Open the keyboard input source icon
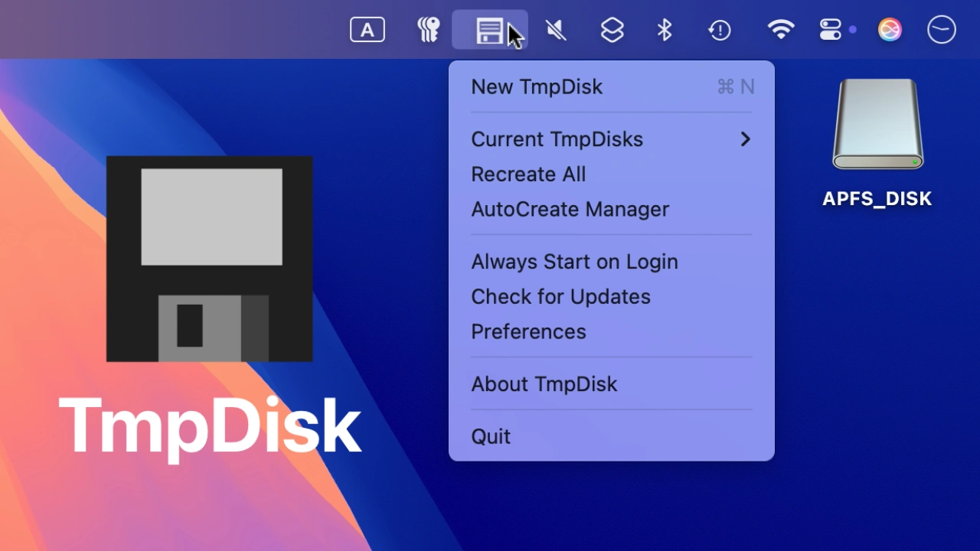Image resolution: width=980 pixels, height=551 pixels. (x=367, y=30)
